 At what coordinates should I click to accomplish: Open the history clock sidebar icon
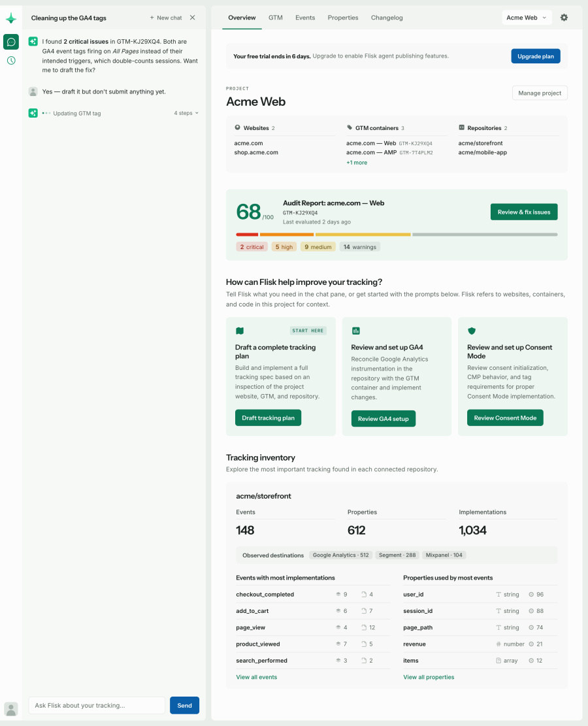click(11, 60)
